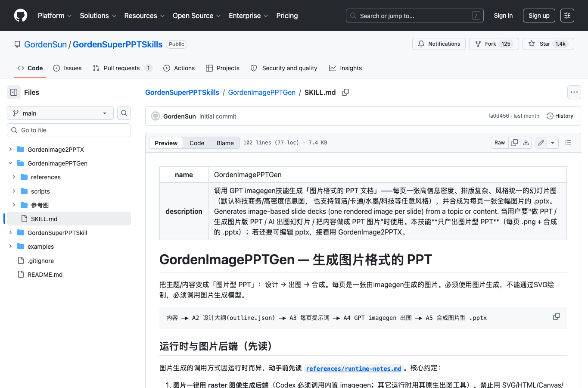This screenshot has height=388, width=588.
Task: Open the document outline list
Action: [568, 143]
